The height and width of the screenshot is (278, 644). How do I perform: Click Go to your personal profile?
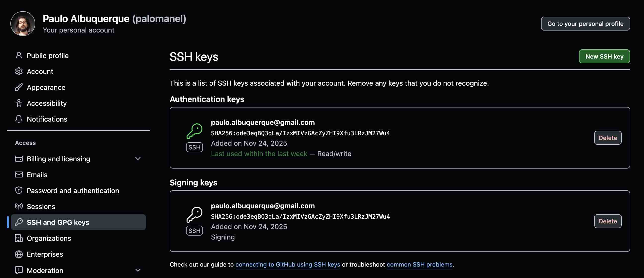[x=585, y=24]
